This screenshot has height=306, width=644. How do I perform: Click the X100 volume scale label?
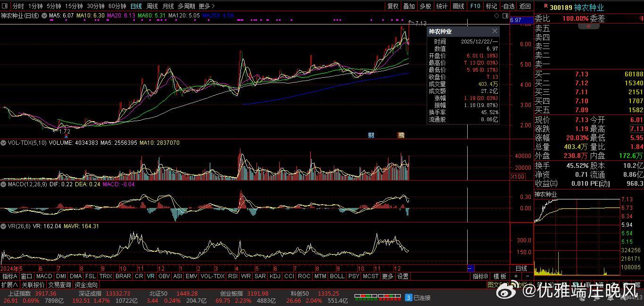tap(518, 176)
